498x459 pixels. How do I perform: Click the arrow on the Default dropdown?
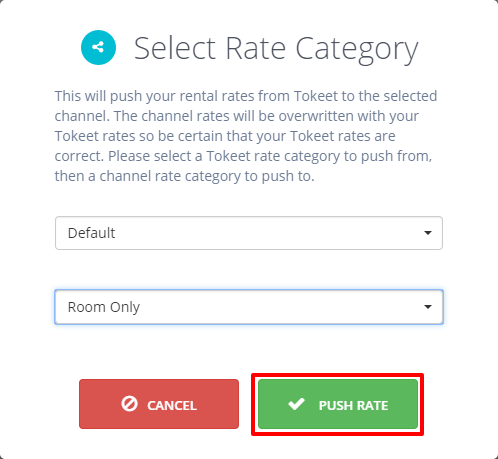tap(428, 233)
